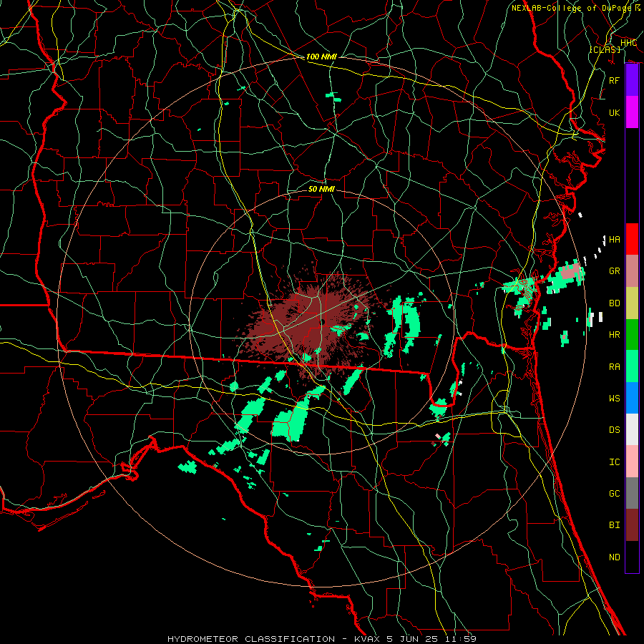Click the WS blue legend swatch

pos(632,398)
